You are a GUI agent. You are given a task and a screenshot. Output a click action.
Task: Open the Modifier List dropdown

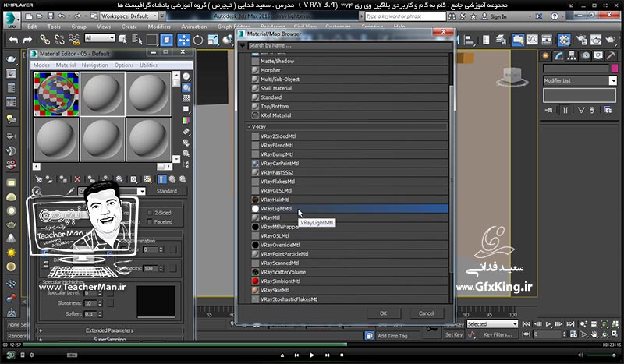tap(580, 80)
